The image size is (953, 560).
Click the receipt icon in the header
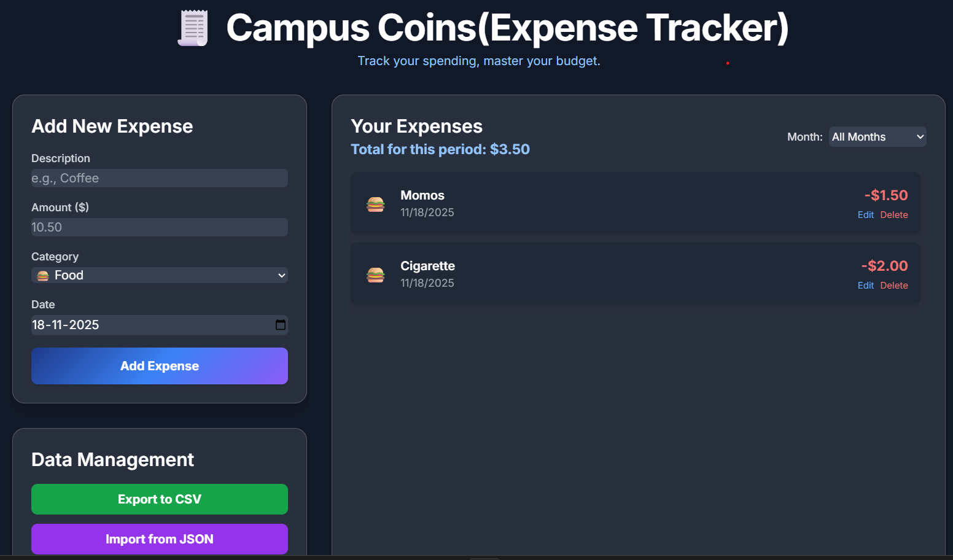tap(192, 28)
